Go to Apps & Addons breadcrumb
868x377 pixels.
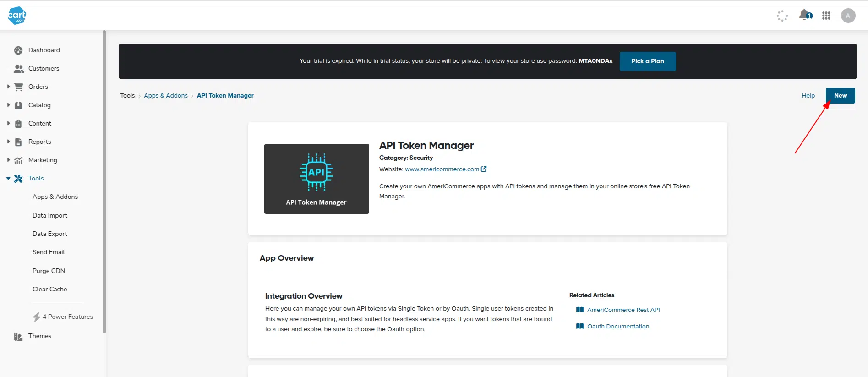click(166, 96)
